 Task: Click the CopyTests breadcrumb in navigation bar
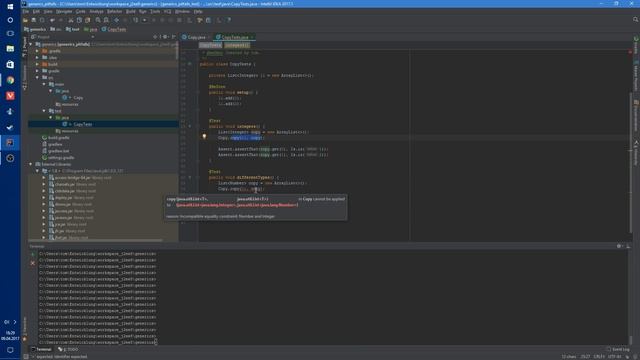(x=114, y=29)
